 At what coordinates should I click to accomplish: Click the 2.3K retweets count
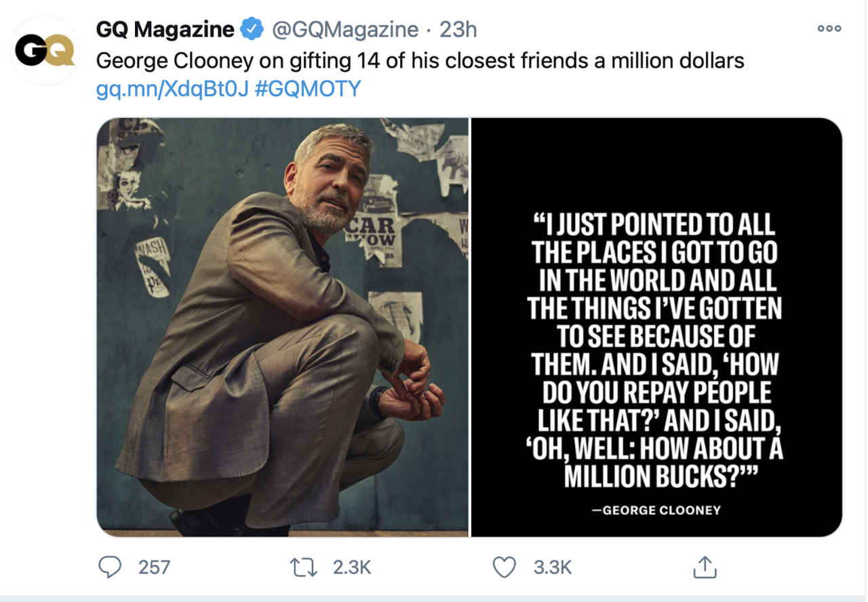pyautogui.click(x=352, y=567)
